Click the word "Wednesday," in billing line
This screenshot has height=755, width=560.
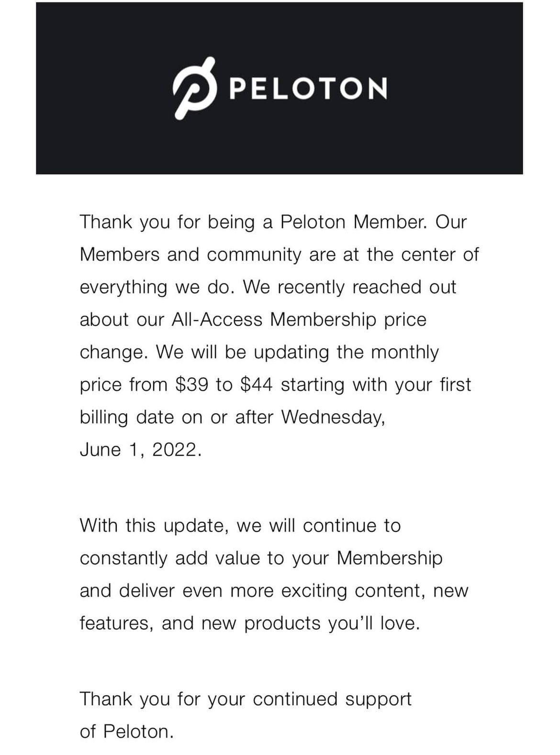click(333, 417)
